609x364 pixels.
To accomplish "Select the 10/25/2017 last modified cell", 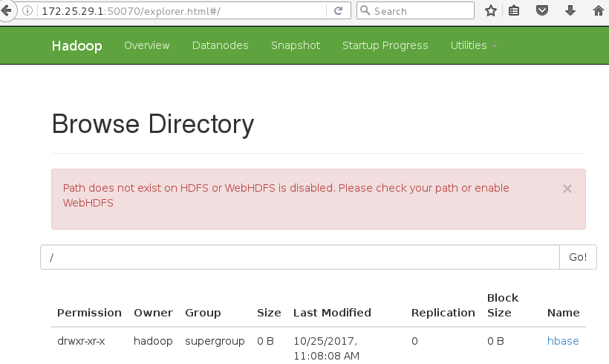I will coord(326,348).
